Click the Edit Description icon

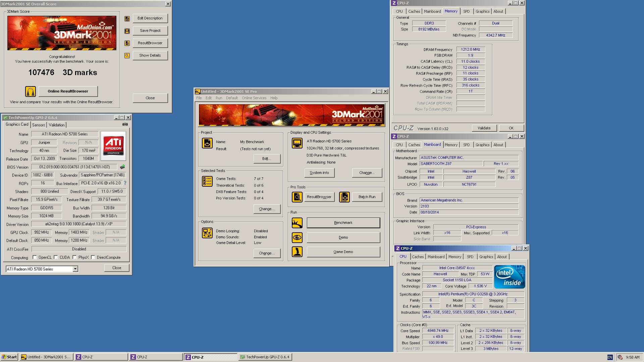coord(127,19)
